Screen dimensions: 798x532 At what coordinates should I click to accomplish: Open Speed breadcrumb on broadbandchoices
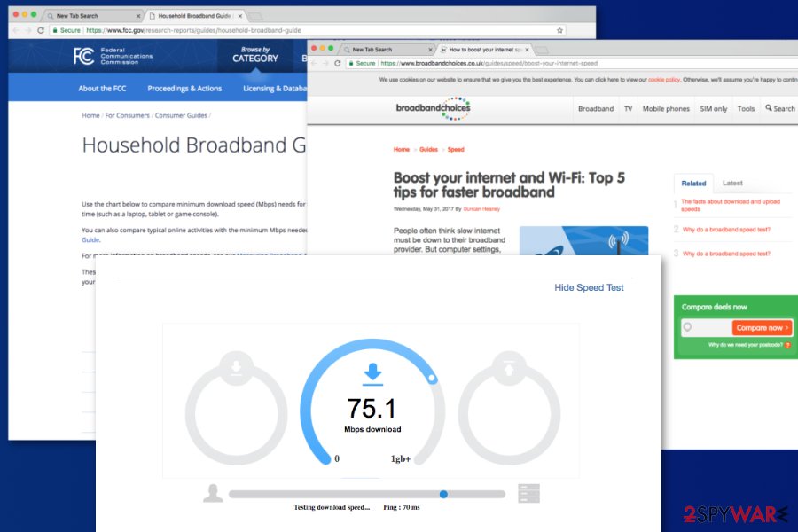pos(456,149)
